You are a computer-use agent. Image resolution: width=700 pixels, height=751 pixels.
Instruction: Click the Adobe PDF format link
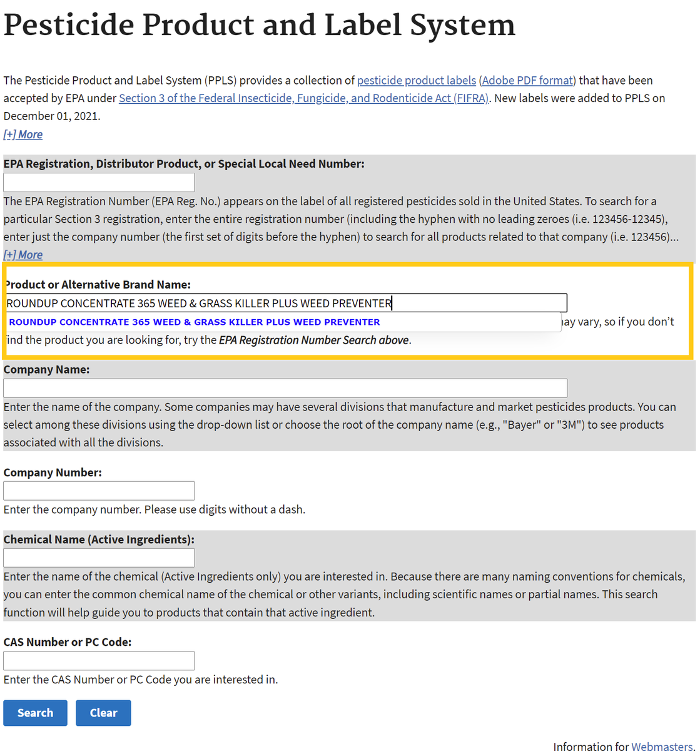(x=527, y=81)
